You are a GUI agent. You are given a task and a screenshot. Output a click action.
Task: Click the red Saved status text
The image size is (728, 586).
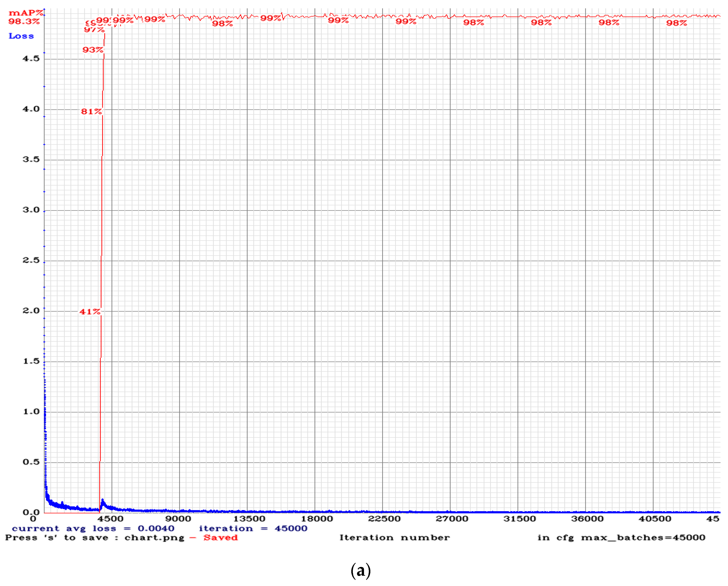pos(220,538)
